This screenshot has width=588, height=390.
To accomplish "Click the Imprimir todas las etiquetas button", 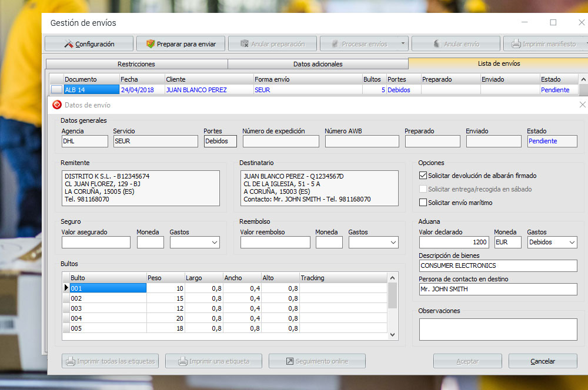I will click(110, 361).
